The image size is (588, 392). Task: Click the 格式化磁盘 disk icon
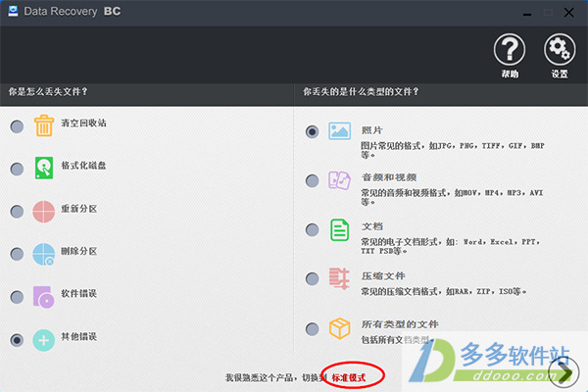click(x=44, y=168)
